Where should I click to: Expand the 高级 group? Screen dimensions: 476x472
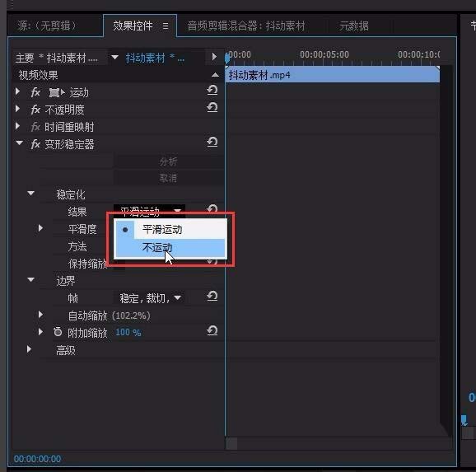(x=29, y=349)
